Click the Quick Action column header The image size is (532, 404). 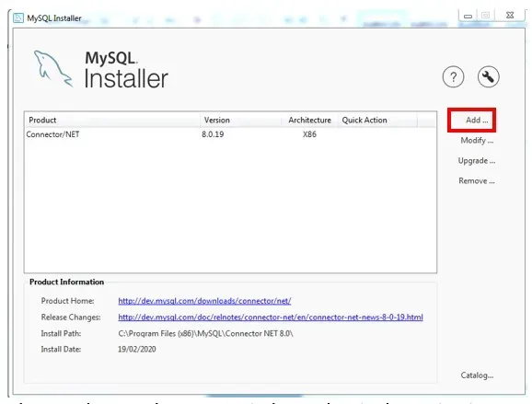[x=377, y=120]
